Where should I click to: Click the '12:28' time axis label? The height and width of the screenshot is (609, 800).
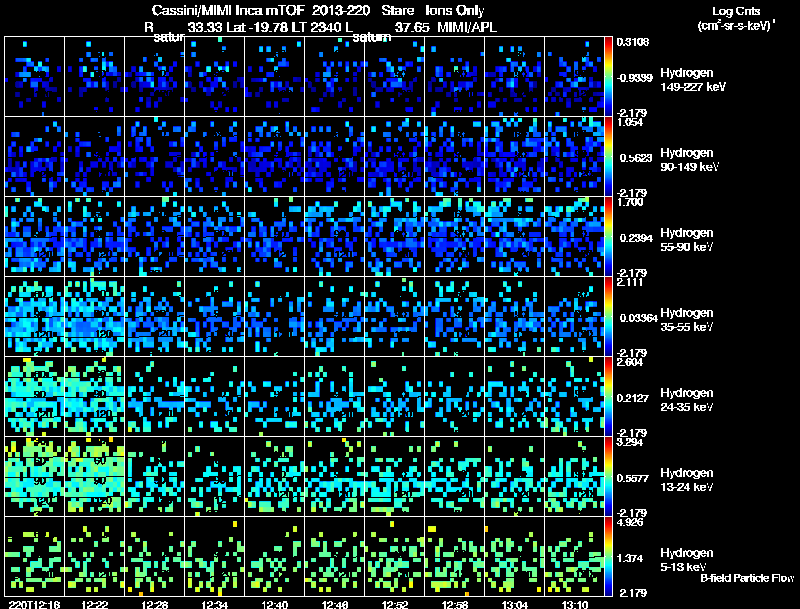pyautogui.click(x=155, y=604)
